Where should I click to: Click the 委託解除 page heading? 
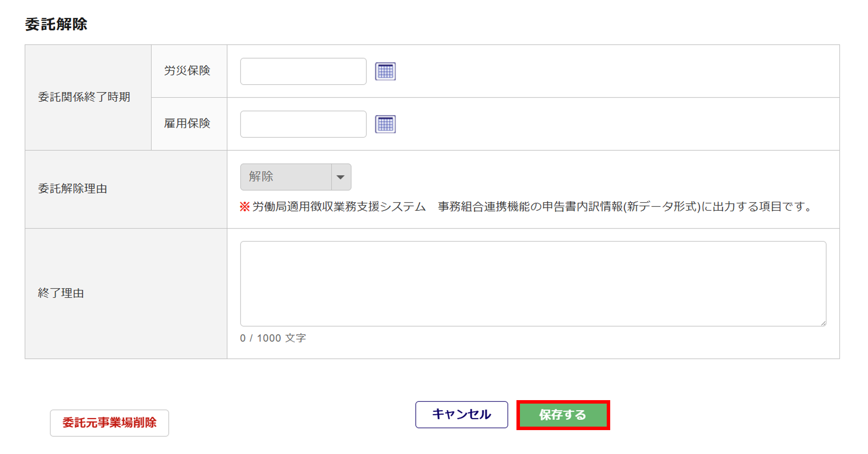[x=56, y=24]
